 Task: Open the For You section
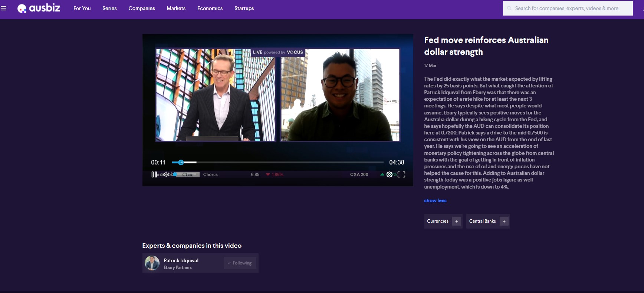(x=82, y=8)
